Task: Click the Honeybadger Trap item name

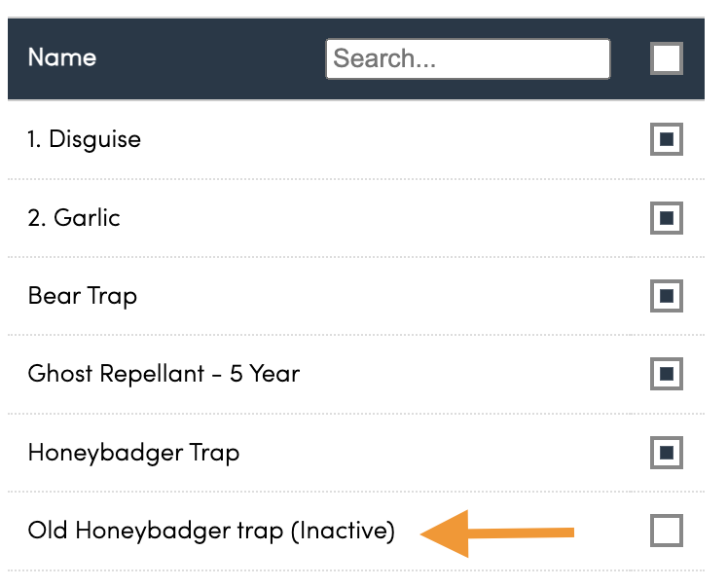Action: point(133,453)
